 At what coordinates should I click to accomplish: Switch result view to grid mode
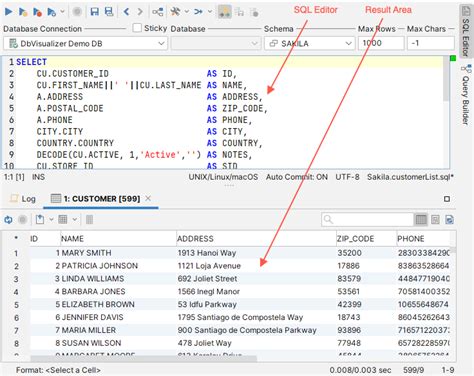[421, 220]
